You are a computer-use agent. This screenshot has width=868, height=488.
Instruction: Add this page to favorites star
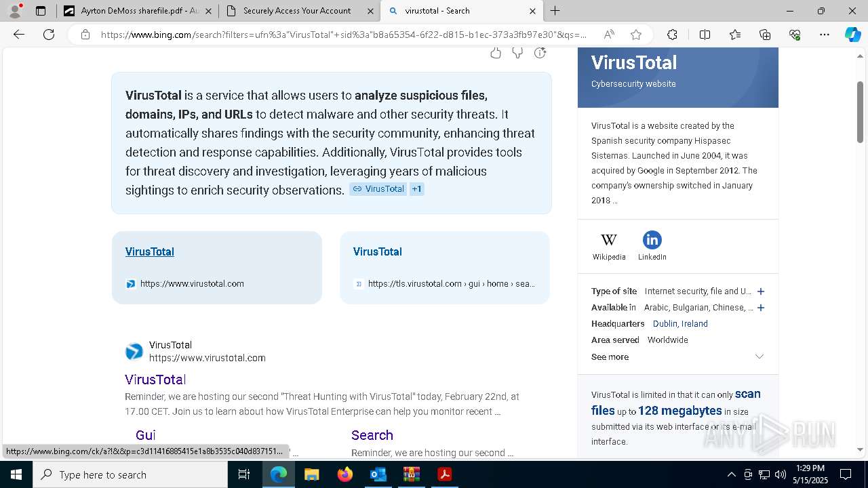(635, 35)
